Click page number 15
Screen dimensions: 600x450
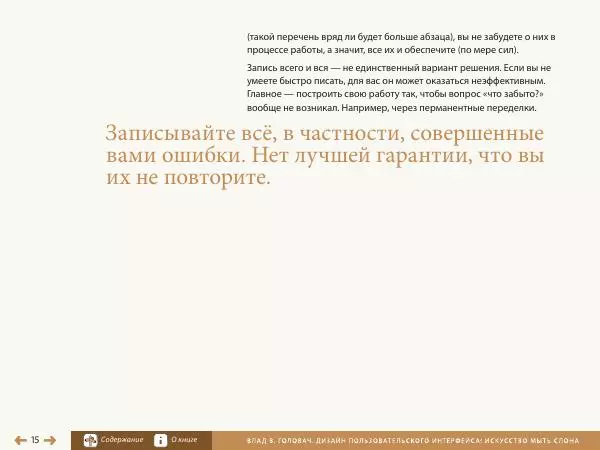tap(35, 440)
